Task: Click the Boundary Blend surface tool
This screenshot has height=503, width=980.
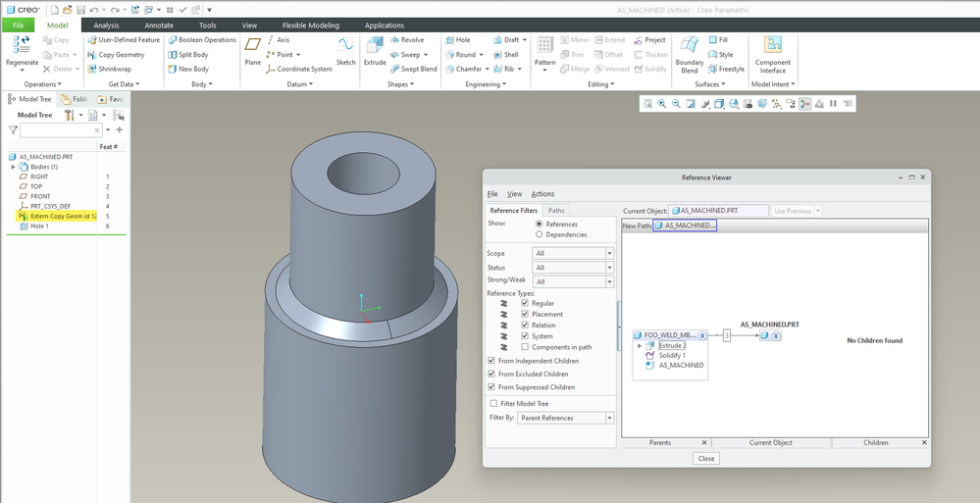Action: [x=689, y=47]
